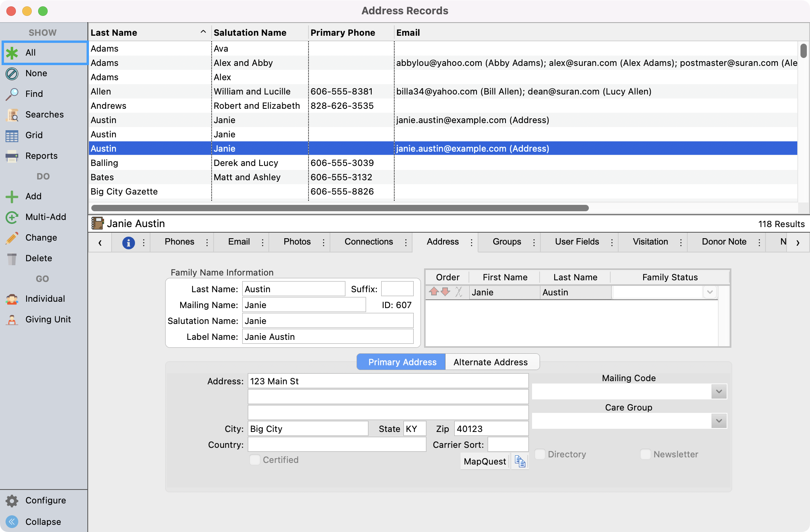Check the Newsletter checkbox
Image resolution: width=810 pixels, height=532 pixels.
tap(646, 454)
